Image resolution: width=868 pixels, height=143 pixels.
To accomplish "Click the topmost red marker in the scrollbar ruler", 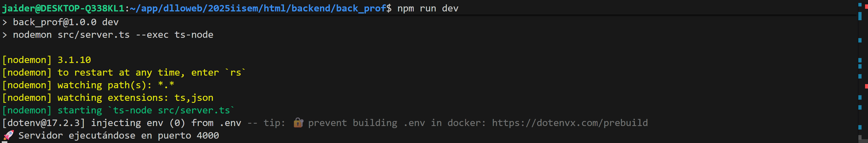I will coord(866,6).
